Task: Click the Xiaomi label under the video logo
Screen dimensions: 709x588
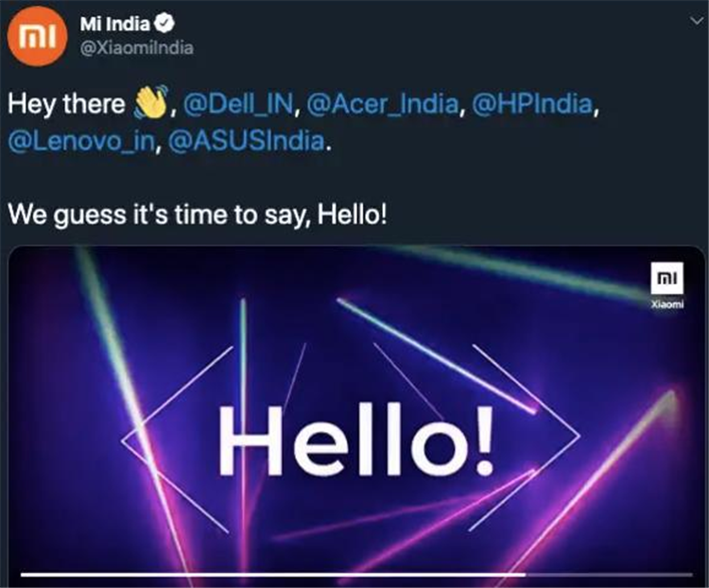Action: pyautogui.click(x=667, y=304)
